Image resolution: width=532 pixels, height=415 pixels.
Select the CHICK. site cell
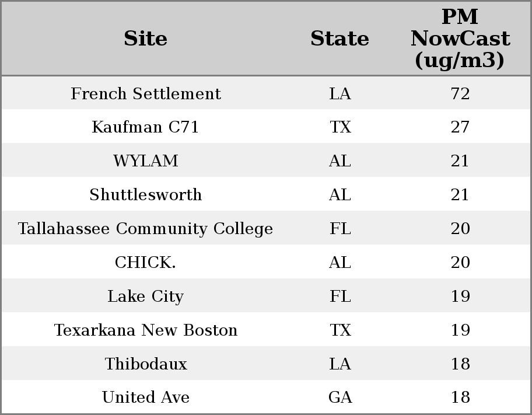[x=146, y=263]
